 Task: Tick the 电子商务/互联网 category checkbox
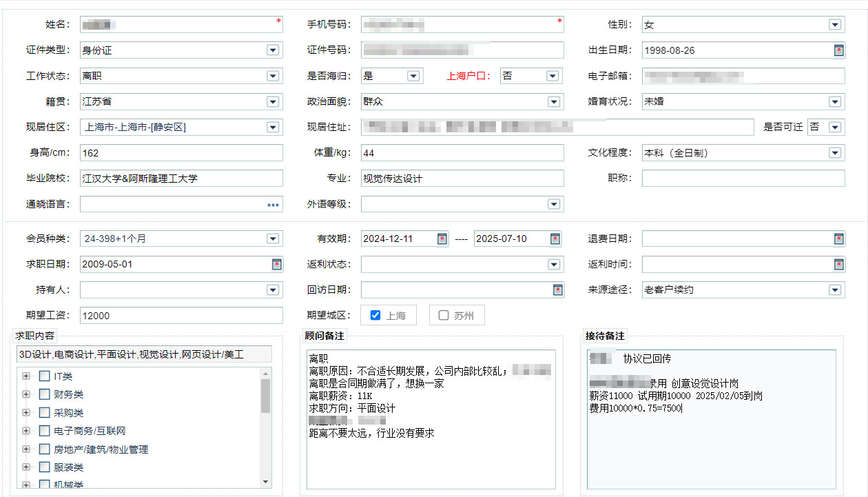[44, 431]
